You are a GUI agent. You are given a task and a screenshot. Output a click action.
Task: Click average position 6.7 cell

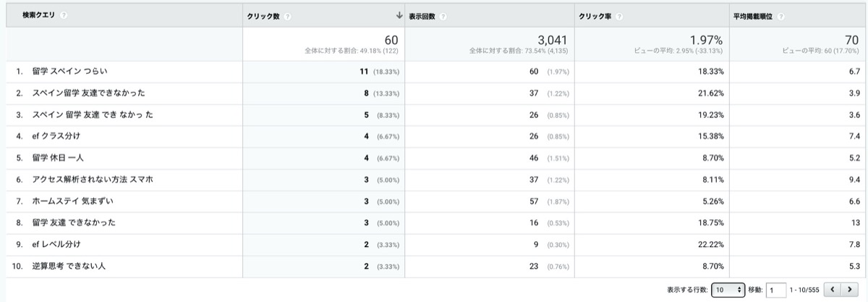tap(854, 71)
